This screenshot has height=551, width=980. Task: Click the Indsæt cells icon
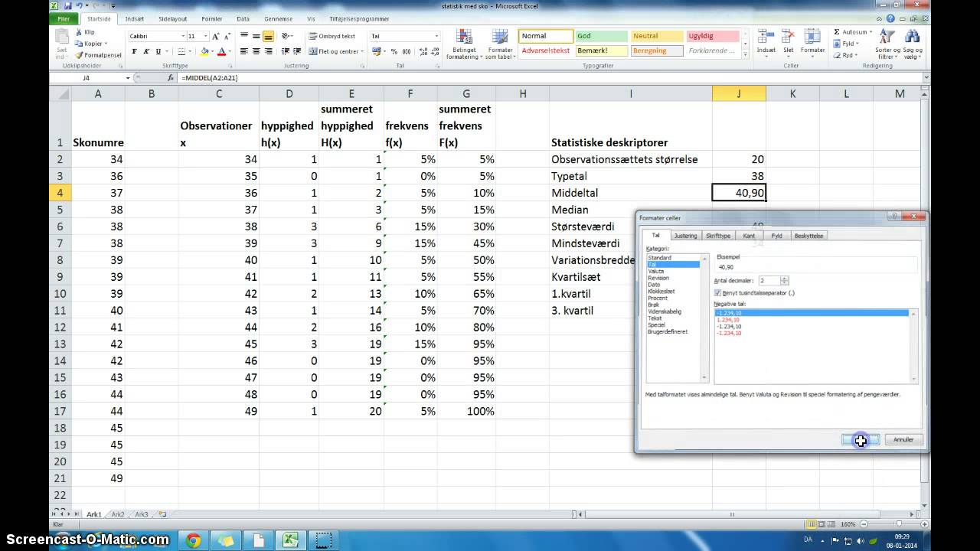coord(766,42)
